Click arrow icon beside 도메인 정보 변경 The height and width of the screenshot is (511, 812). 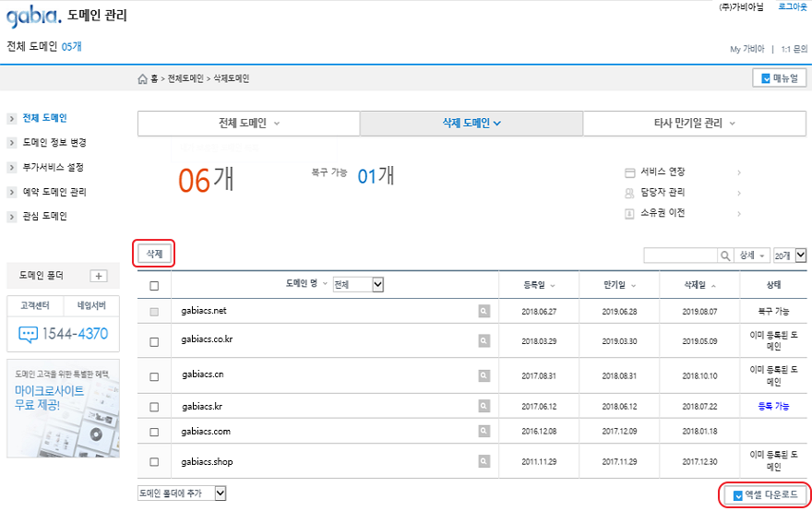tap(12, 142)
